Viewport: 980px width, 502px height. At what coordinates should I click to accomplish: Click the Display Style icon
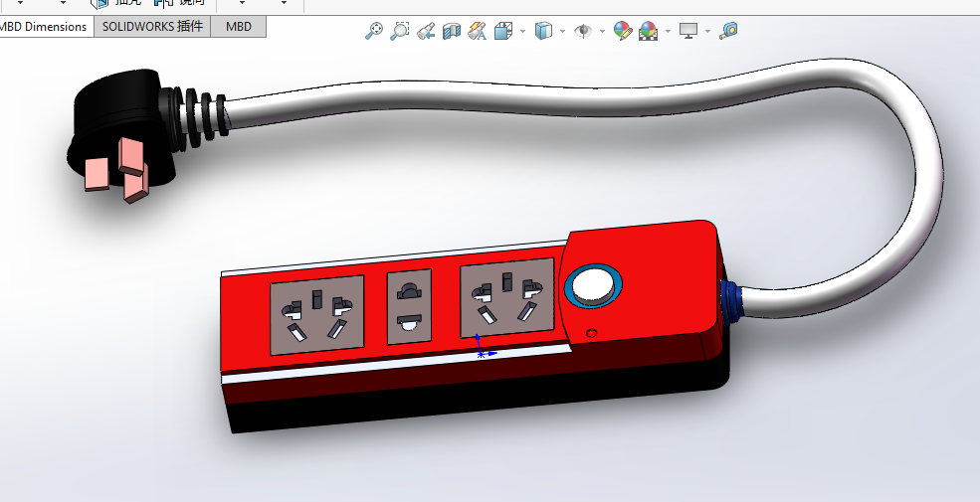click(x=544, y=31)
